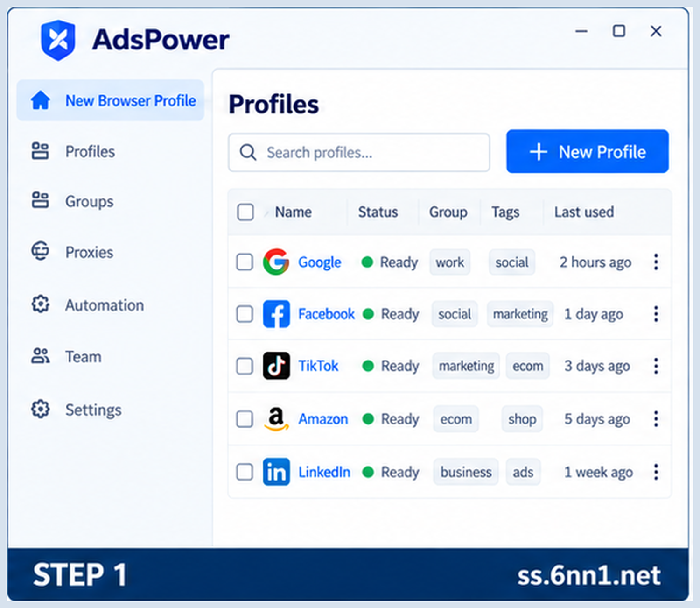This screenshot has height=608, width=700.
Task: Click the AdsPower shield logo
Action: (x=58, y=40)
